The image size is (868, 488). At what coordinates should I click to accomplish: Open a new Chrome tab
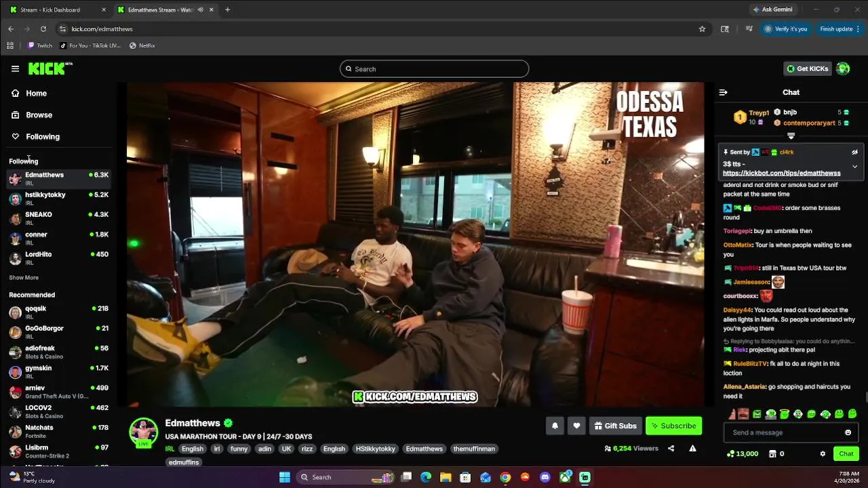click(x=227, y=9)
